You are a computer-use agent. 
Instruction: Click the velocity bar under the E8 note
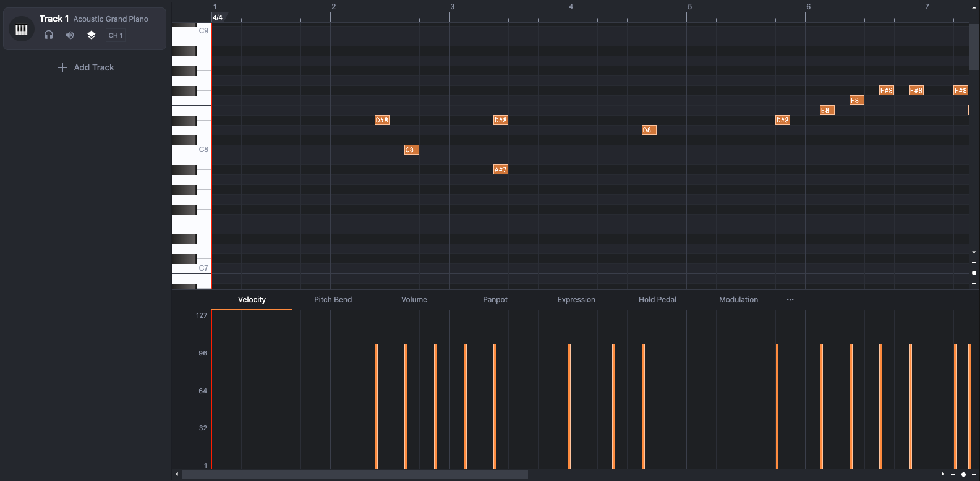822,406
